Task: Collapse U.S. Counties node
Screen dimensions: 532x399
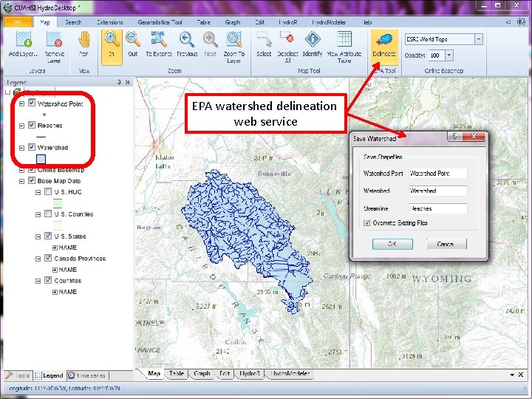Action: tap(38, 214)
